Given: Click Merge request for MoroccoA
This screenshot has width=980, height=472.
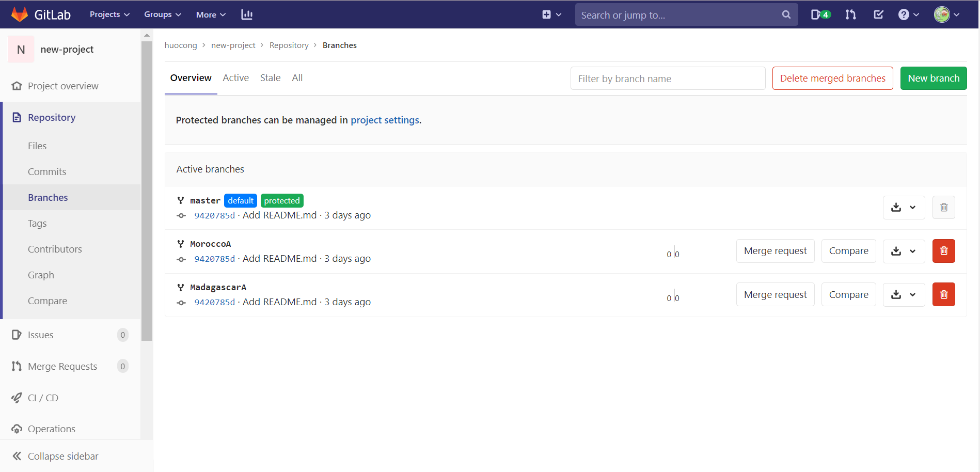Looking at the screenshot, I should click(x=775, y=251).
